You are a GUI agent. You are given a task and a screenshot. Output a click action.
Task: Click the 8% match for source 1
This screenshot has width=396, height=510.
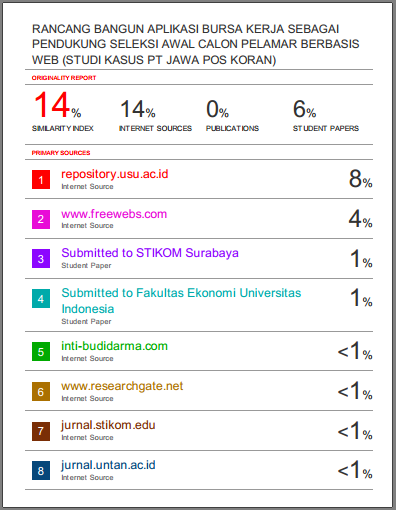pos(361,179)
